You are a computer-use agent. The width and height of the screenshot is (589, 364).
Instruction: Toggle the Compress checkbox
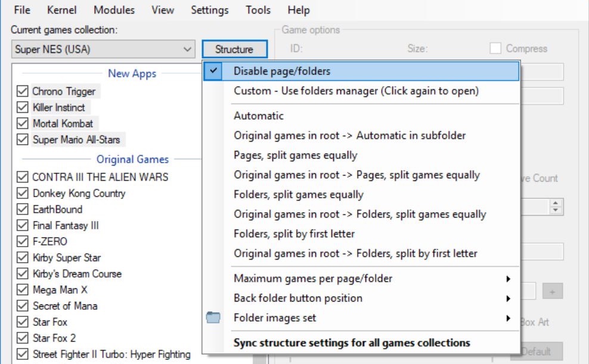495,48
